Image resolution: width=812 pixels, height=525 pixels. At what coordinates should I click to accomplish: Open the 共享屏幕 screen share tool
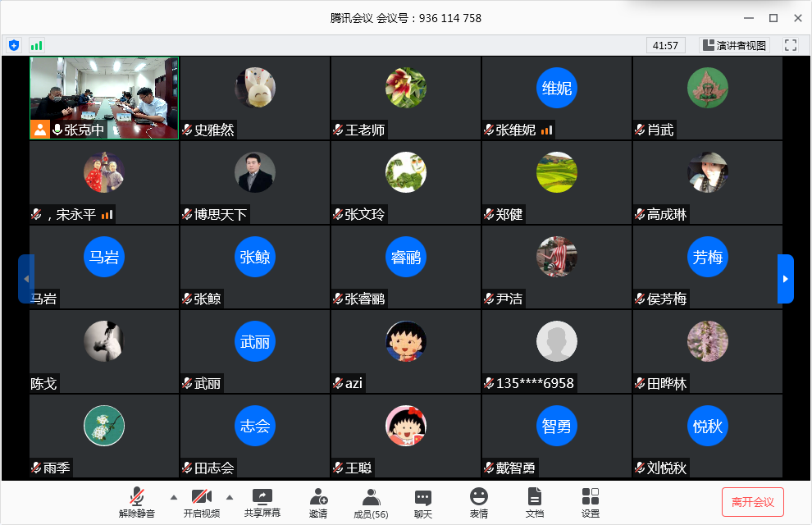[x=262, y=502]
